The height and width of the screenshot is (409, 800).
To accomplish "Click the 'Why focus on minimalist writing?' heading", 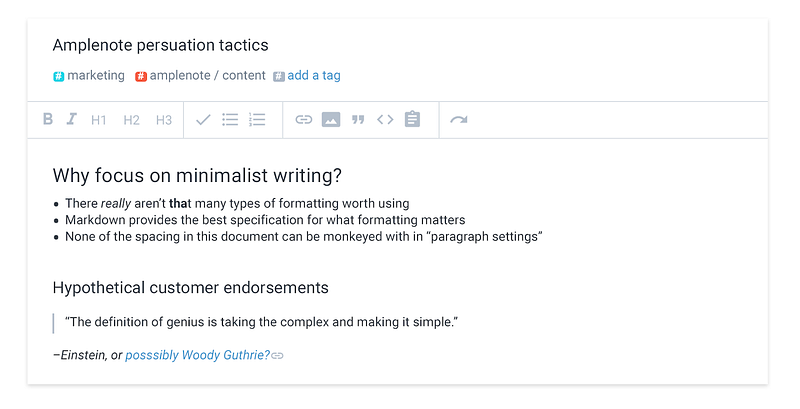I will click(197, 176).
